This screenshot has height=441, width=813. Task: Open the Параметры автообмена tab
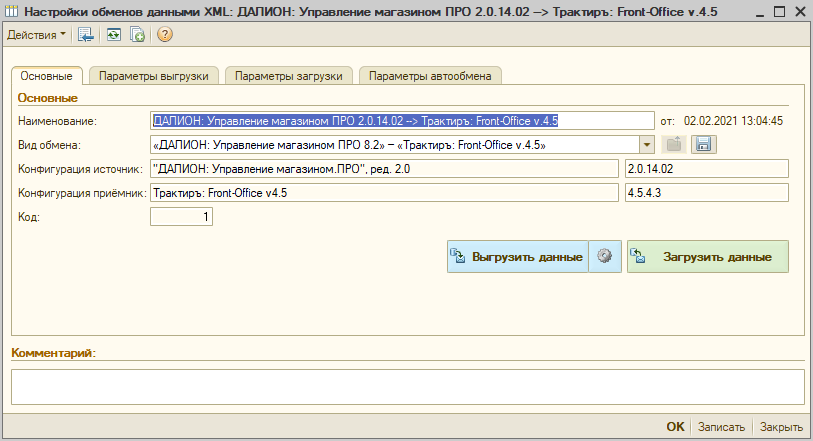(x=430, y=76)
